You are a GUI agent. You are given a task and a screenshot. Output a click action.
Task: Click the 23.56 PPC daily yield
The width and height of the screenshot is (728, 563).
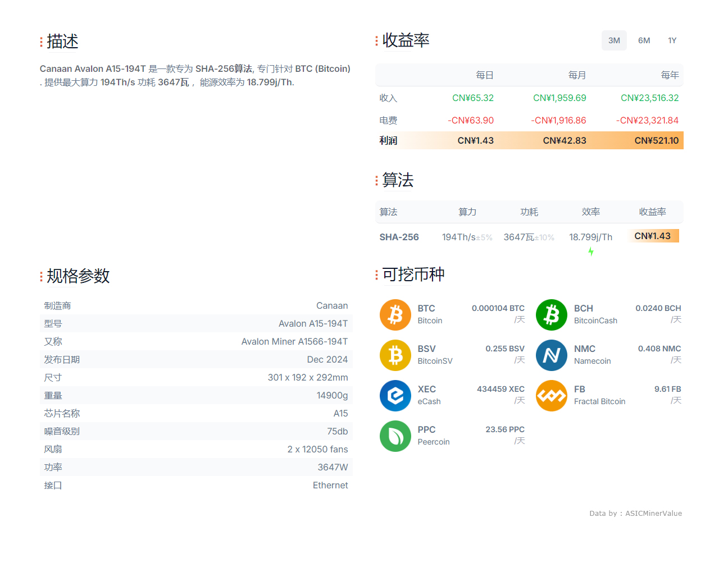(x=505, y=429)
